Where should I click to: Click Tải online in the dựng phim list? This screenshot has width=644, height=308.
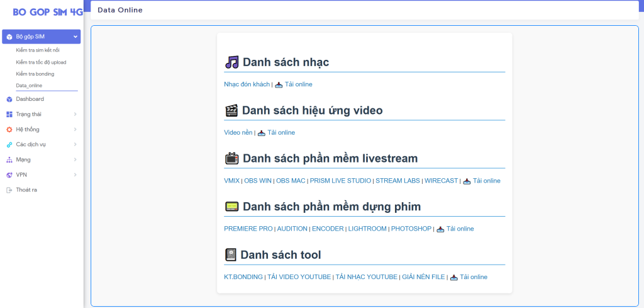point(460,229)
